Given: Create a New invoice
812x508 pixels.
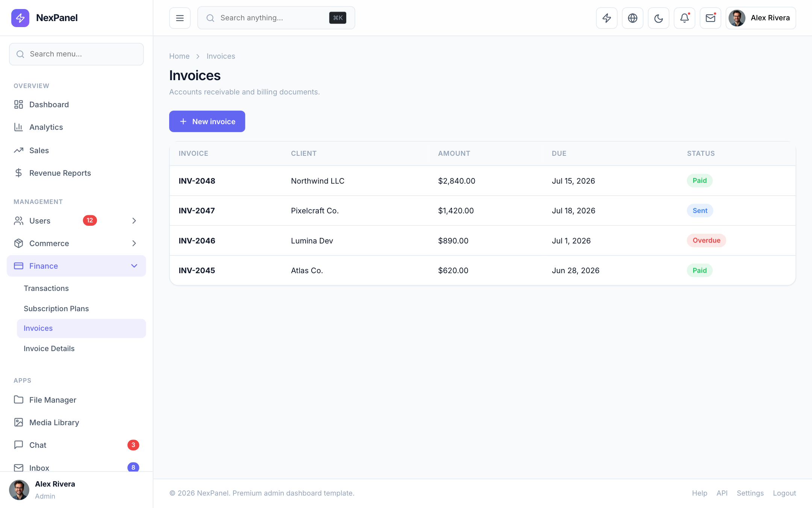Looking at the screenshot, I should click(207, 122).
